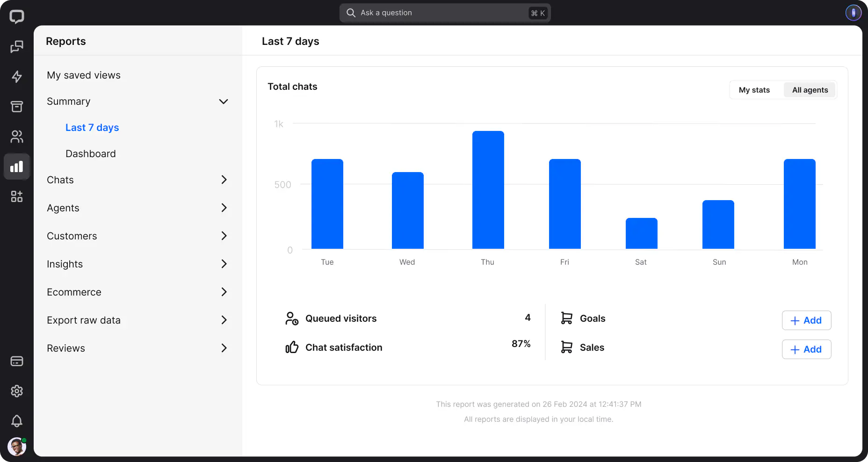Select the Engage lightning icon
Viewport: 868px width, 462px height.
tap(17, 77)
